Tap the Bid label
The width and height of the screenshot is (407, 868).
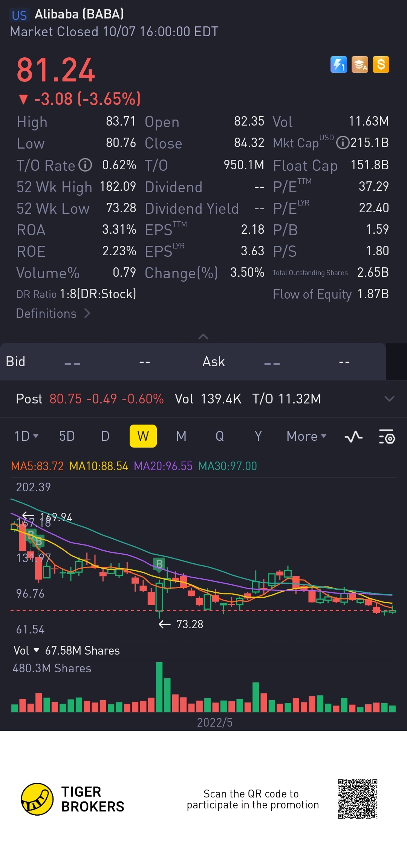(15, 362)
